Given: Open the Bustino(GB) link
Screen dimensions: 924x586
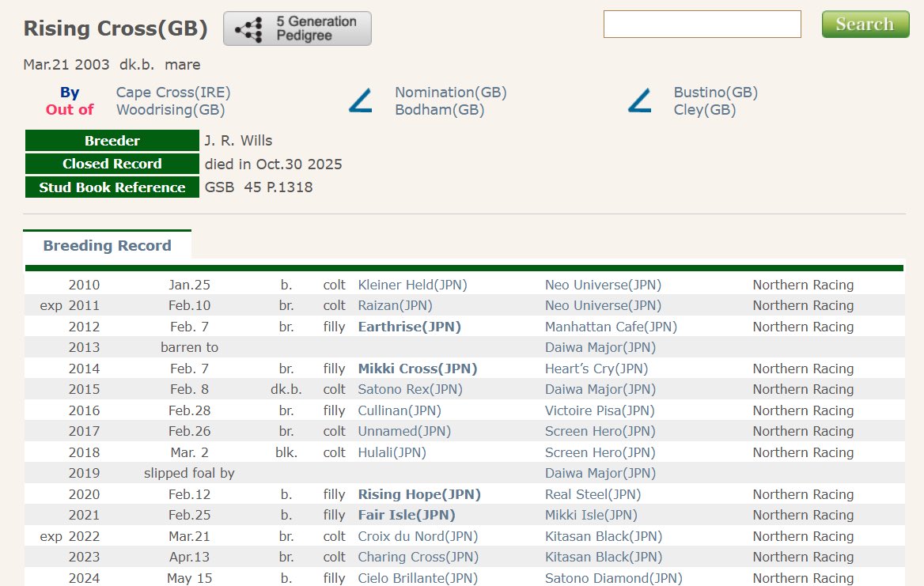Looking at the screenshot, I should 715,93.
